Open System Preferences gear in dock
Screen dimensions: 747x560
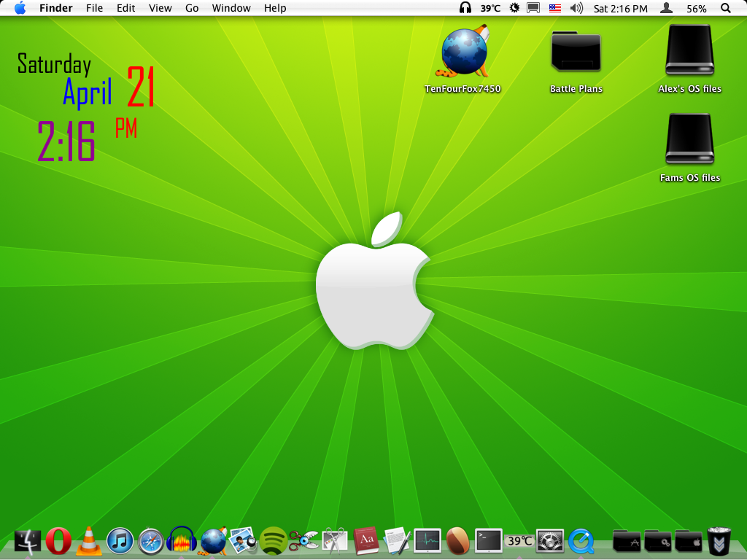click(x=550, y=542)
